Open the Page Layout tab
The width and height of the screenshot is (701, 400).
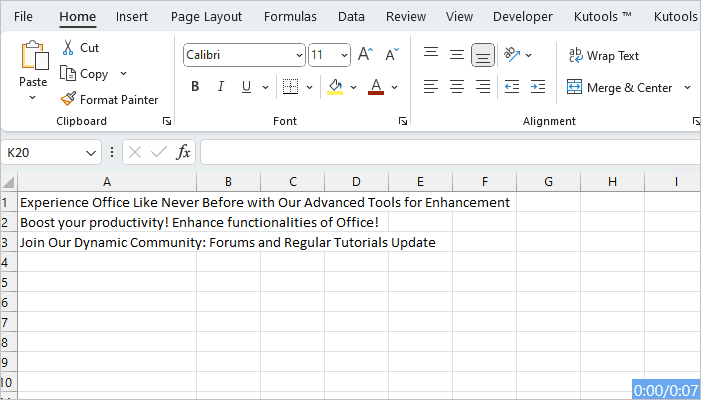pos(206,17)
